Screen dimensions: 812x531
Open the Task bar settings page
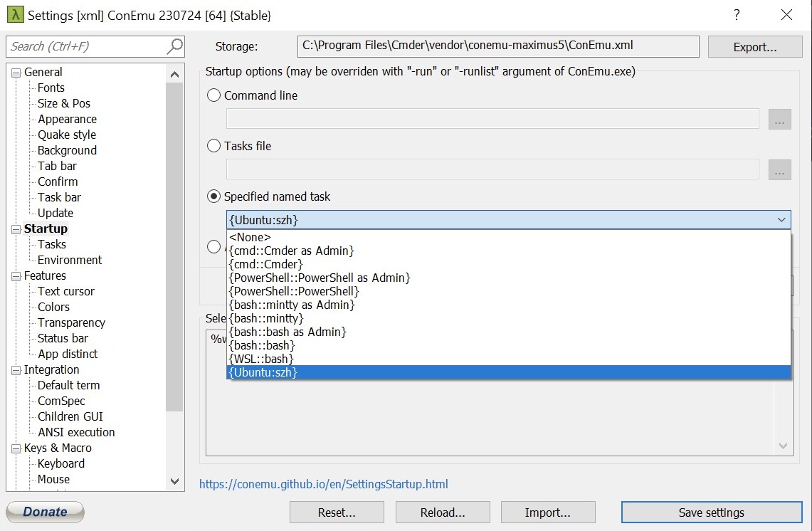click(x=59, y=197)
